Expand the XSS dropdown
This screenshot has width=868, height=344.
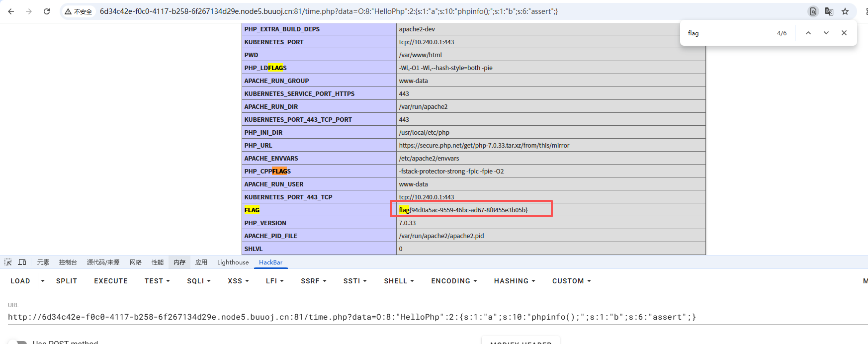[238, 281]
